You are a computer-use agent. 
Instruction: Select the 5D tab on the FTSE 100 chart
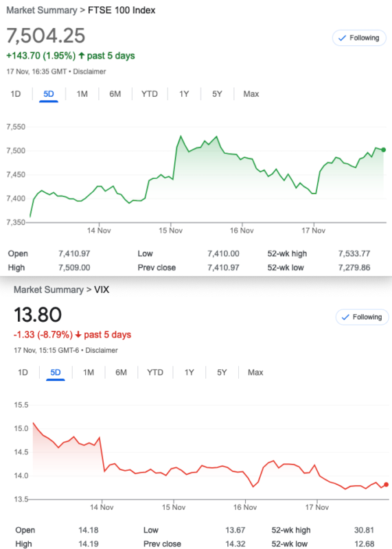click(x=49, y=94)
